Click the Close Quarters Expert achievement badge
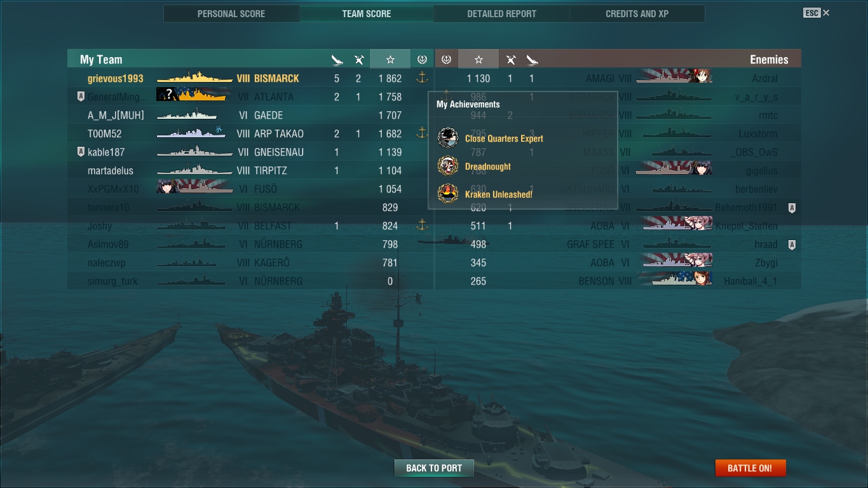Image resolution: width=868 pixels, height=488 pixels. coord(448,138)
